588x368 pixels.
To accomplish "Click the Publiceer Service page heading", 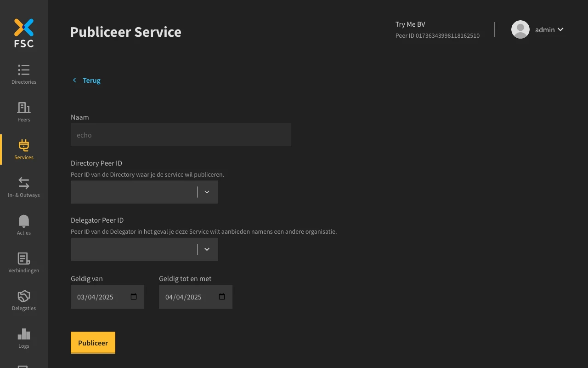I will 125,32.
